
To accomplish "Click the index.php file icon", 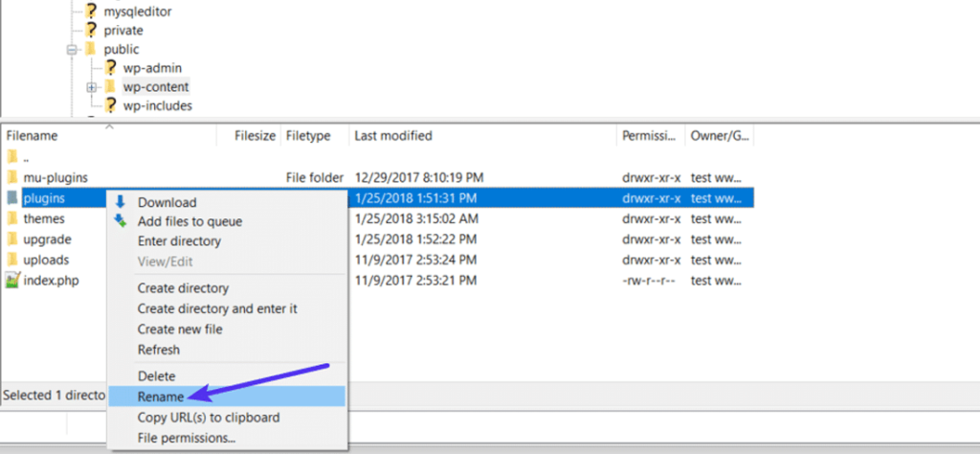I will tap(11, 280).
